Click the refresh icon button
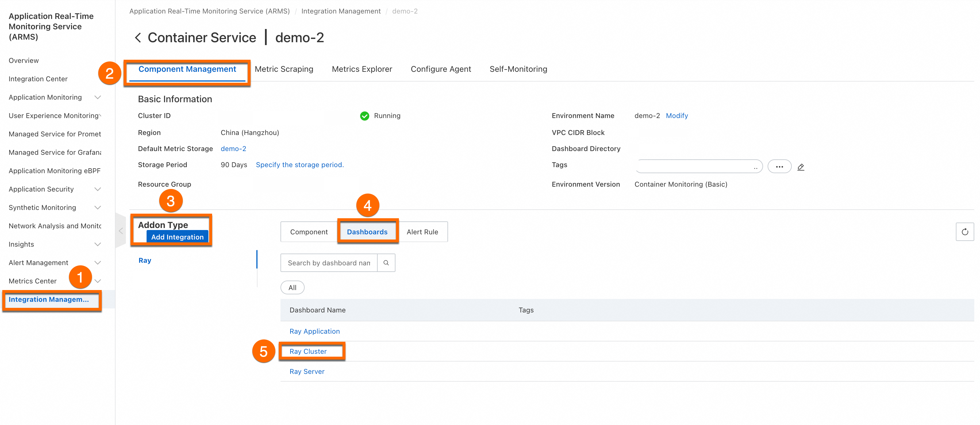The image size is (980, 425). point(964,232)
